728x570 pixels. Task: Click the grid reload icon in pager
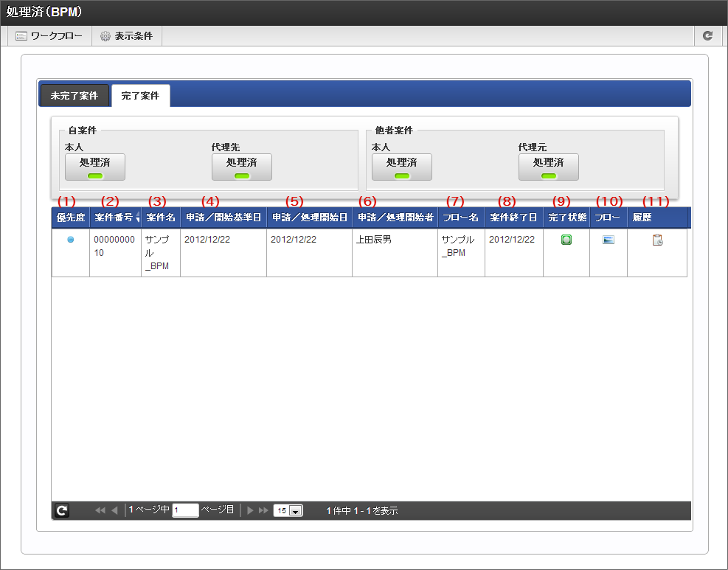click(x=62, y=510)
